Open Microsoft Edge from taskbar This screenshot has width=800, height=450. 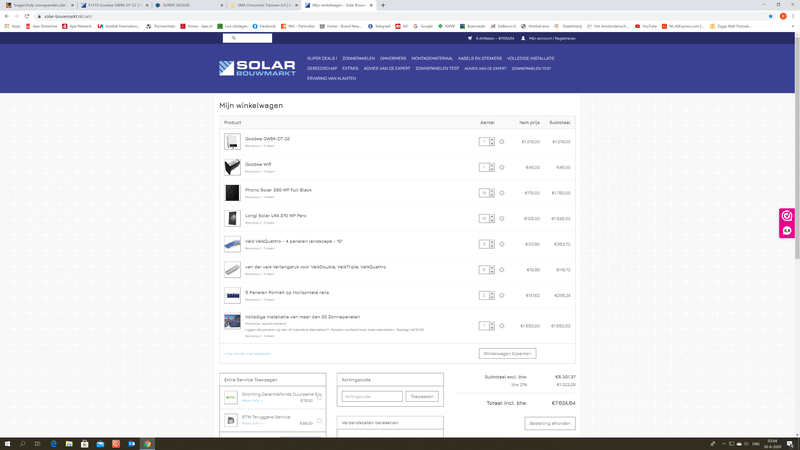pos(54,444)
